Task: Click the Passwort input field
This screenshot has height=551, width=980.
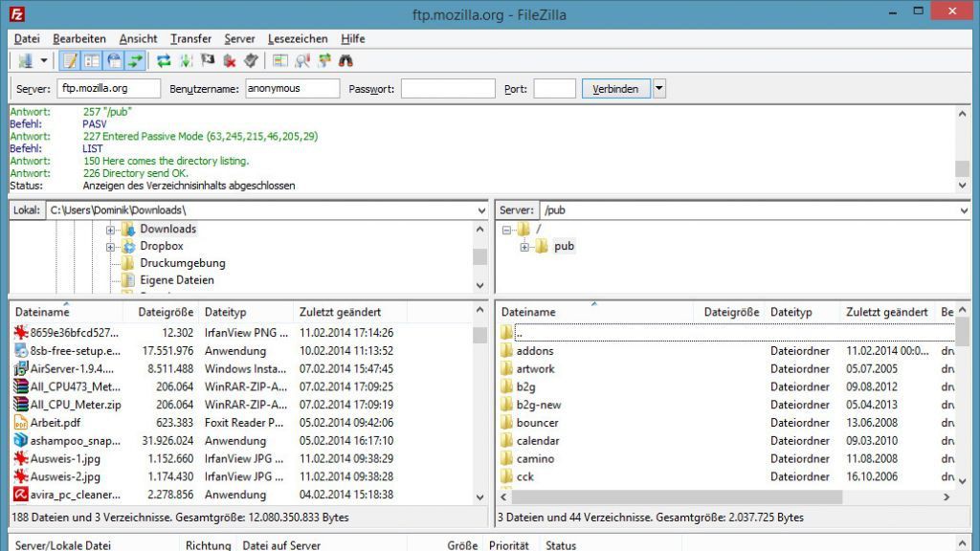Action: 447,89
